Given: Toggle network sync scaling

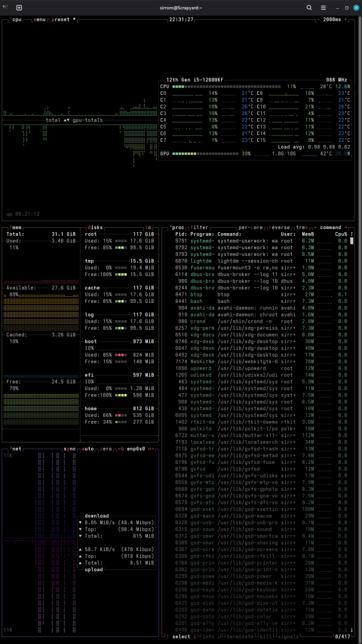Looking at the screenshot, I should pyautogui.click(x=70, y=448).
